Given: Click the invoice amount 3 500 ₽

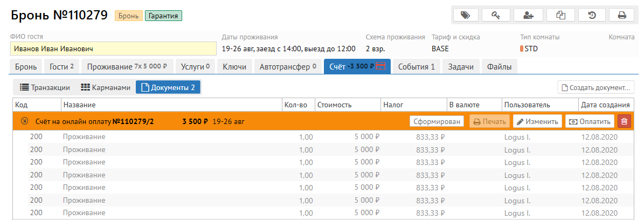Looking at the screenshot, I should [x=196, y=122].
